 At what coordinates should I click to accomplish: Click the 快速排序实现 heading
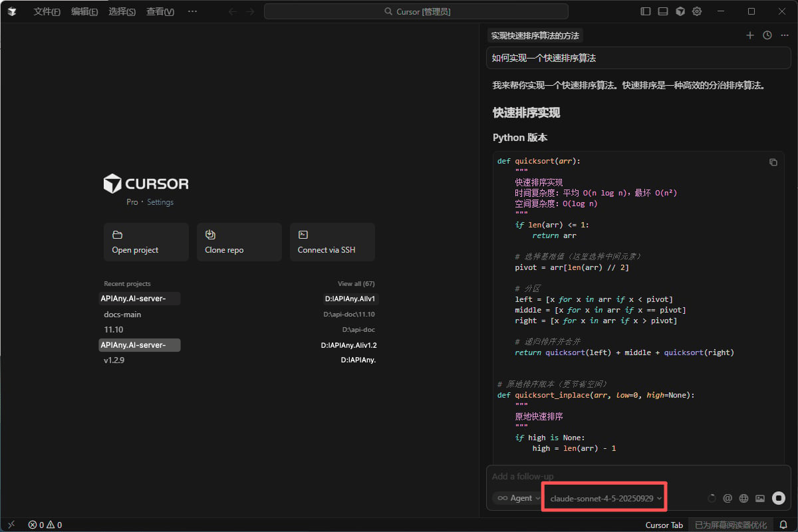click(526, 113)
